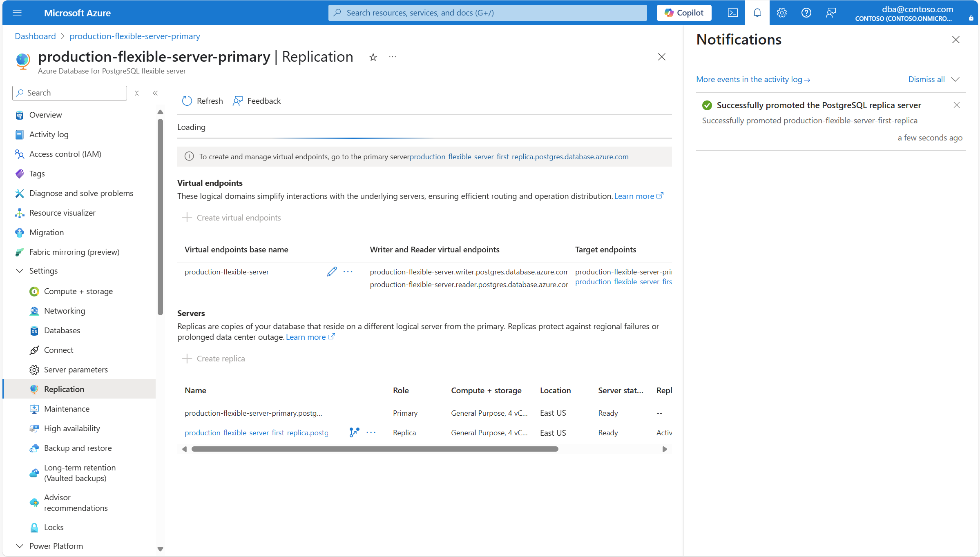Click promote icon for first-replica server
Image resolution: width=980 pixels, height=557 pixels.
point(354,432)
